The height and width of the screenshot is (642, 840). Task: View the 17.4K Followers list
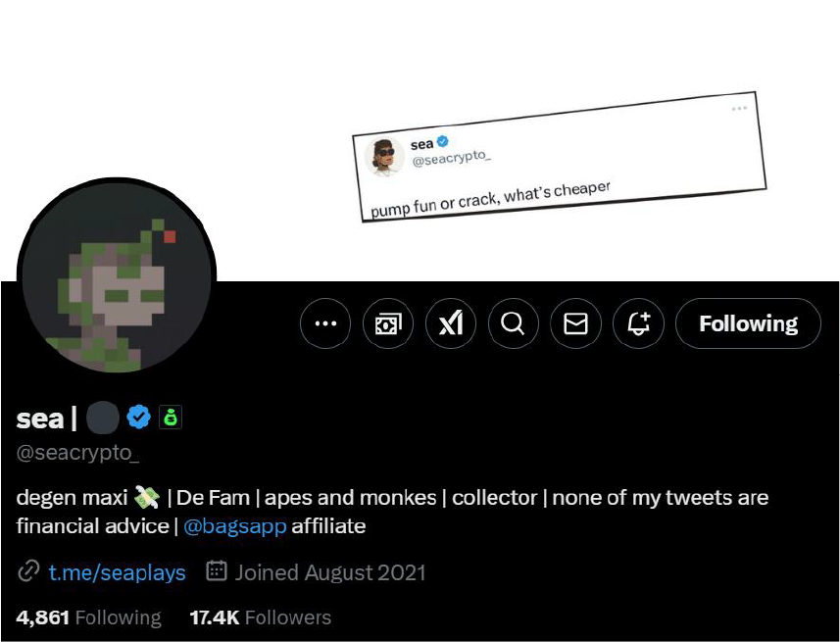coord(261,617)
